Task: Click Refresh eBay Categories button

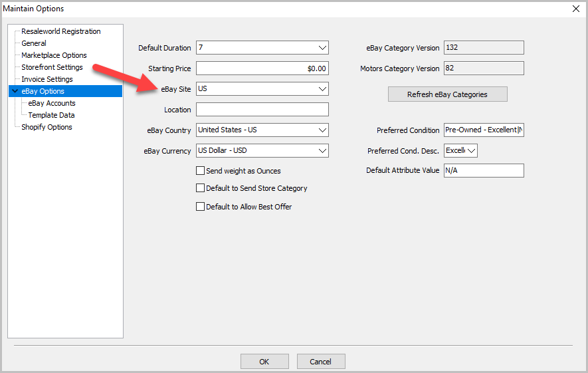Action: point(447,94)
